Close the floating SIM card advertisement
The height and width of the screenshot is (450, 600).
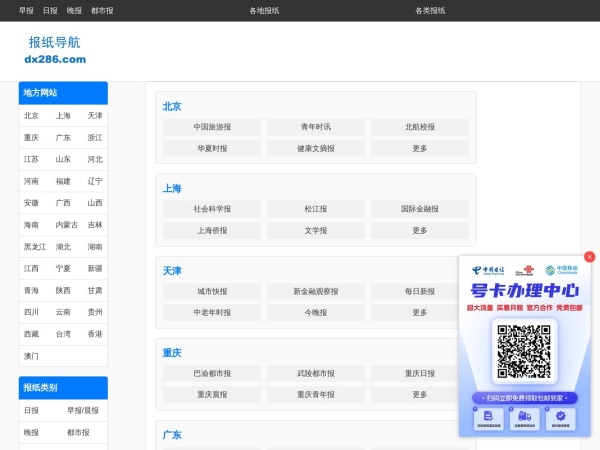tap(589, 257)
